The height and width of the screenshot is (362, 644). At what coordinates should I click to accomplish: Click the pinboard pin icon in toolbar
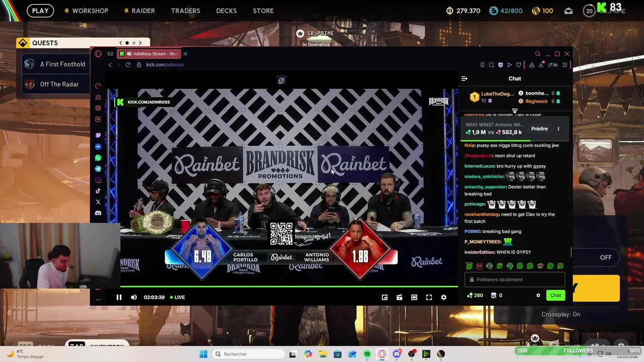point(482,65)
